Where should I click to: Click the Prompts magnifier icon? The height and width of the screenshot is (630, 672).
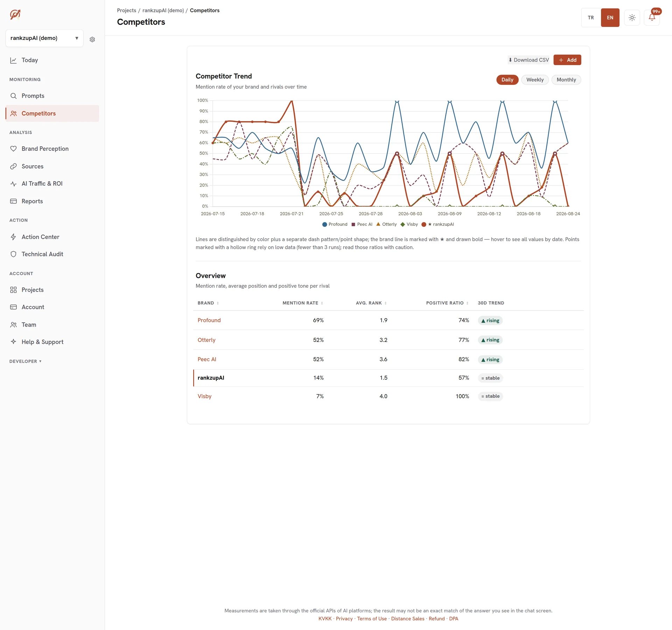(13, 96)
